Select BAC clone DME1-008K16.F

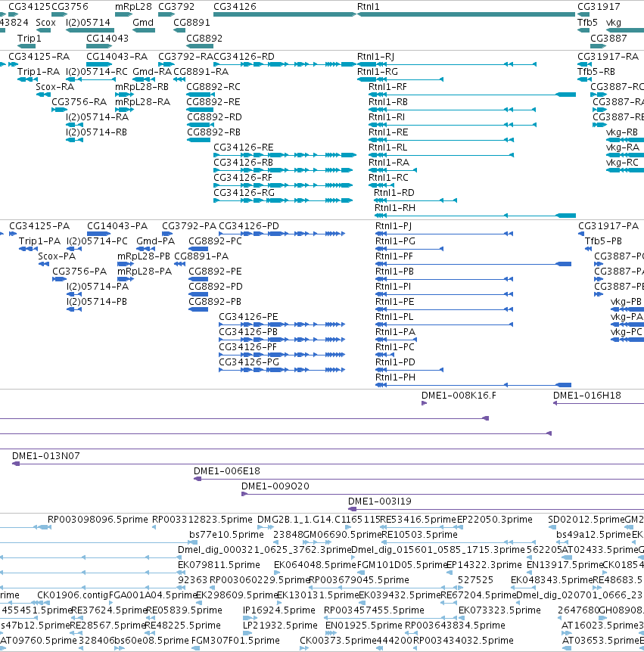click(459, 396)
